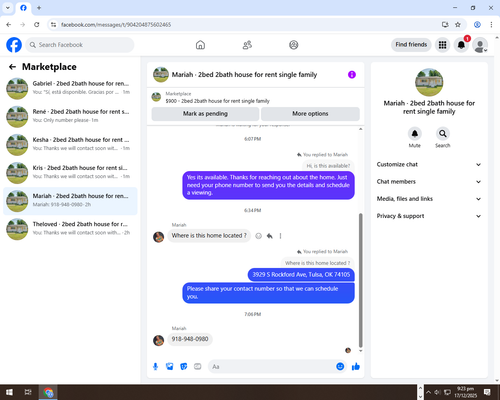Open Windows Start menu
Screen dimensions: 500x400
(x=9, y=392)
